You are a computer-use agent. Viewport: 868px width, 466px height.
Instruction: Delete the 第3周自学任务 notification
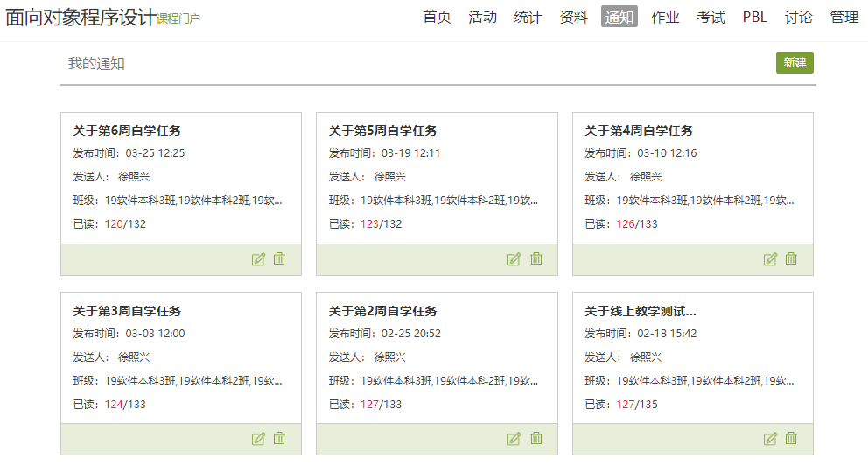tap(280, 439)
